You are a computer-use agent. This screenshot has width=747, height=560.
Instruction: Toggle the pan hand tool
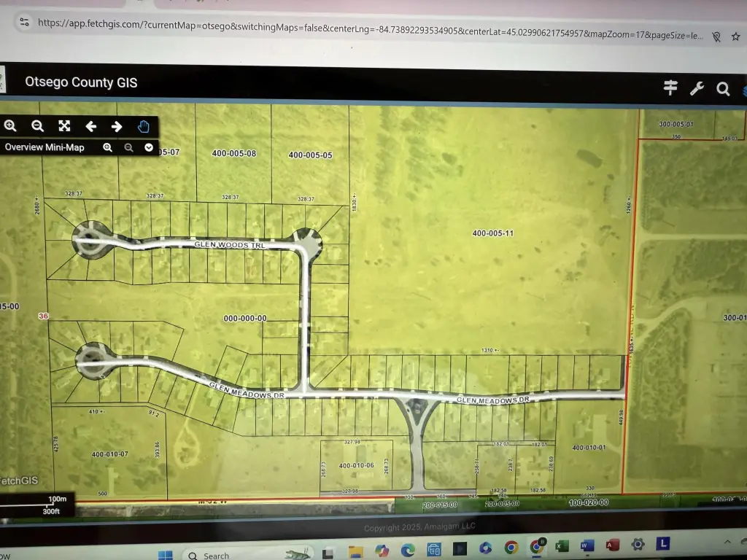pos(143,126)
